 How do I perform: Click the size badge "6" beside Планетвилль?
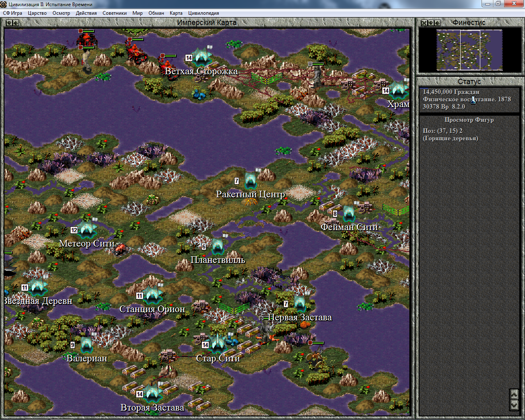(x=204, y=247)
